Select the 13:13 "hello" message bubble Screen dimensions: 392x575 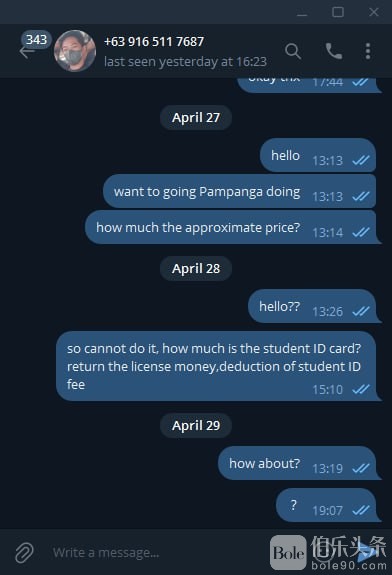(x=318, y=155)
